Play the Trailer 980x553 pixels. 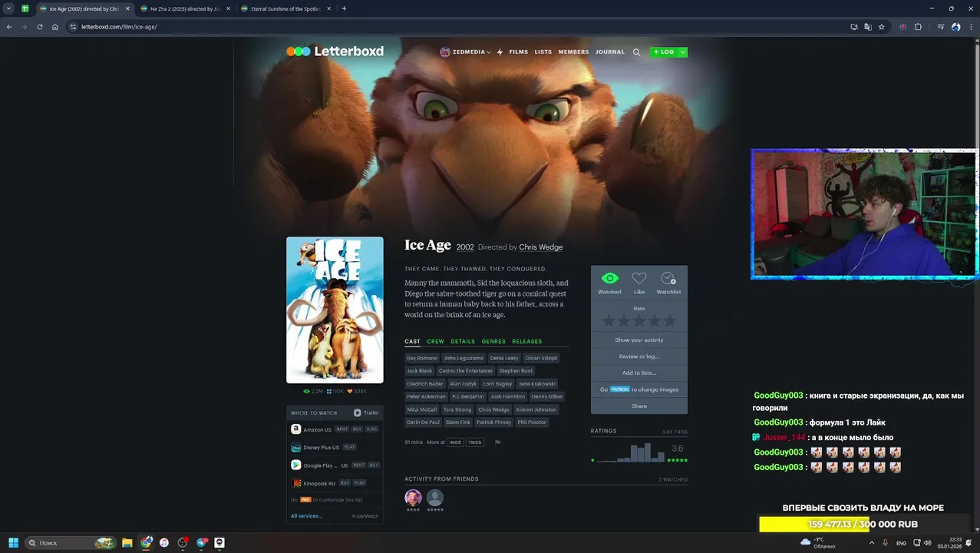coord(366,413)
